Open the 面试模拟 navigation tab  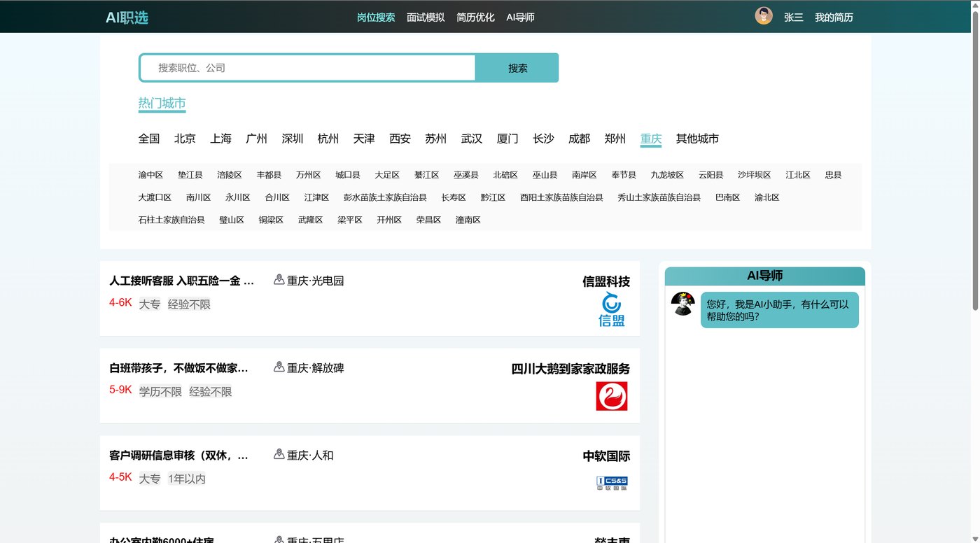426,17
